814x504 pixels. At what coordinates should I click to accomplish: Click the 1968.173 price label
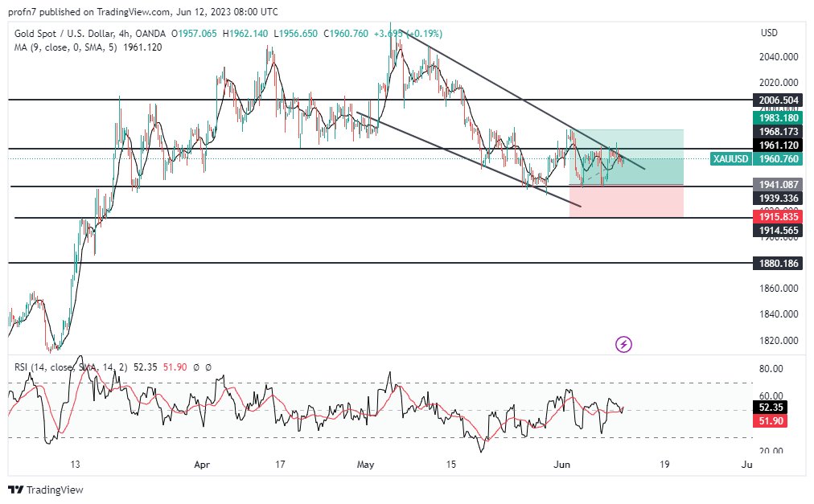pyautogui.click(x=778, y=132)
